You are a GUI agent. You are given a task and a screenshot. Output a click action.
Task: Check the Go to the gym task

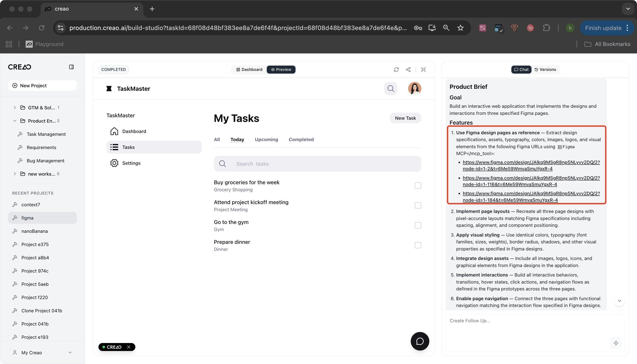click(418, 225)
